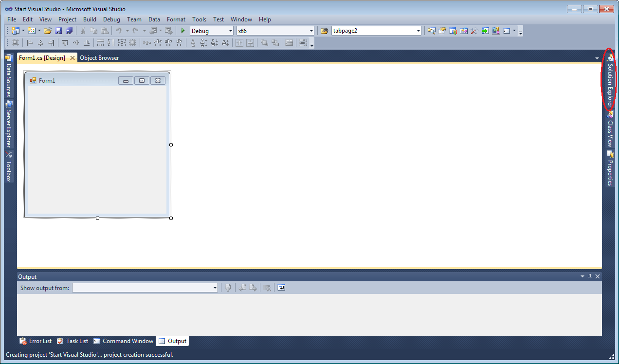This screenshot has width=619, height=364.
Task: Expand the New Project icon dropdown arrow
Action: pos(23,31)
